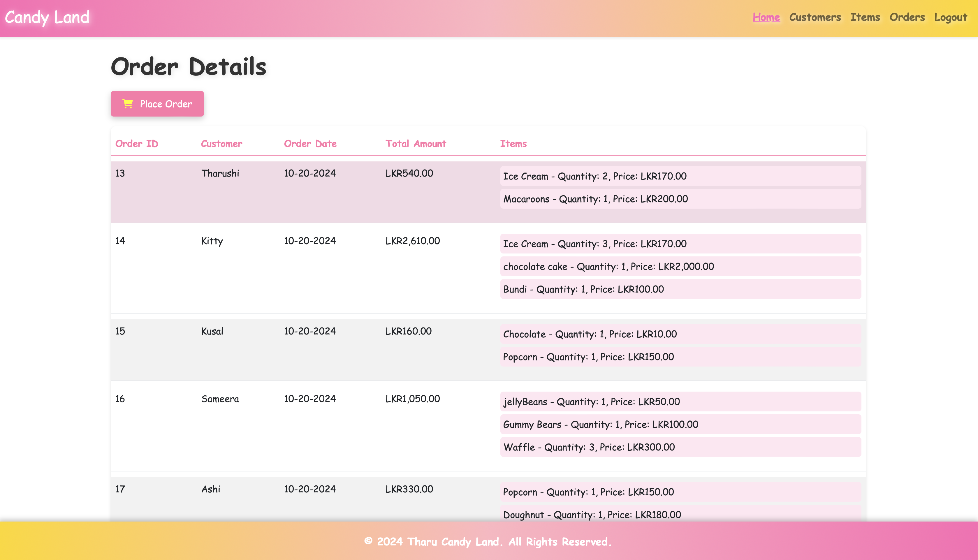Screen dimensions: 978x560
Task: Click total amount LKR160.00
Action: pos(409,331)
